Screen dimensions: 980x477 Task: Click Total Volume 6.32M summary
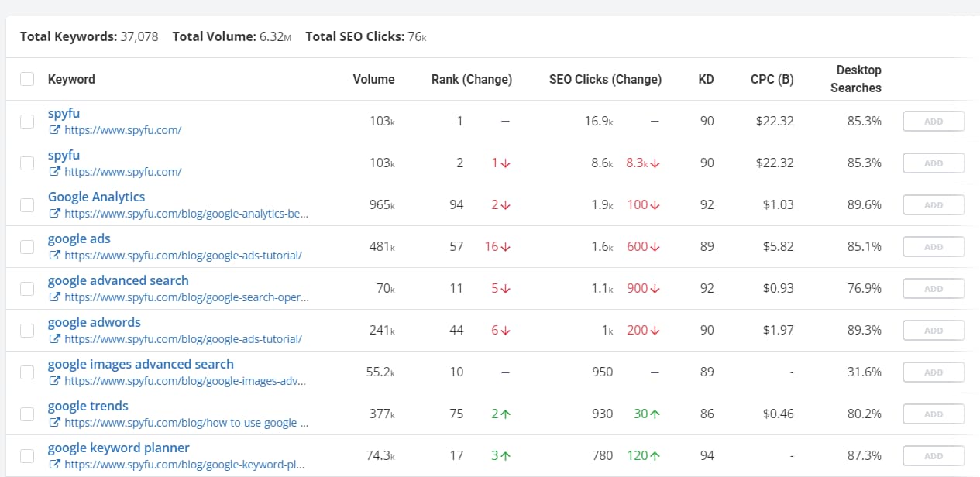pyautogui.click(x=232, y=36)
